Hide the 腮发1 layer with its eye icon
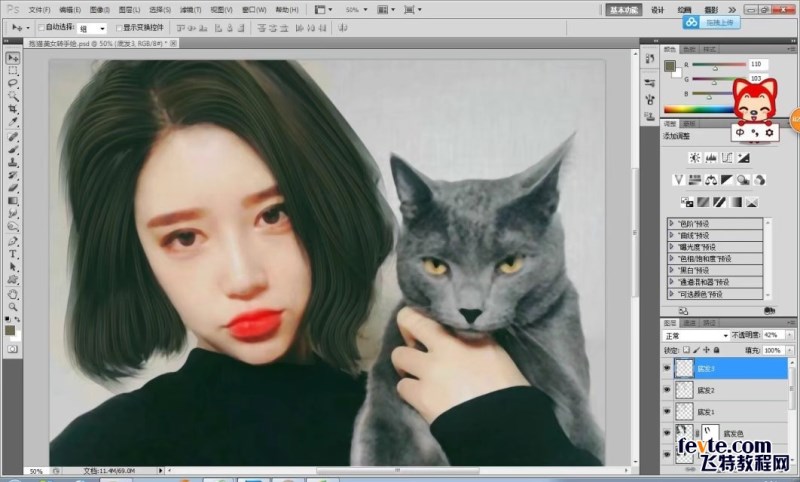The height and width of the screenshot is (482, 800). (x=667, y=411)
